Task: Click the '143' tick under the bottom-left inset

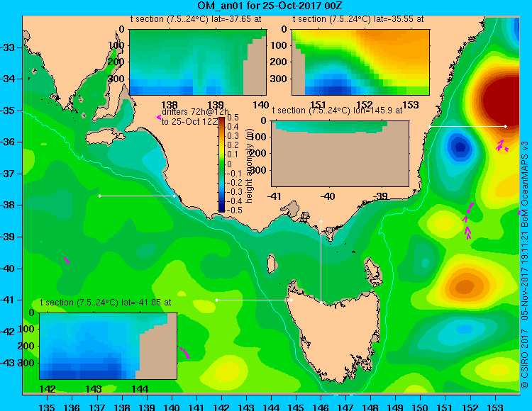Action: tap(94, 388)
